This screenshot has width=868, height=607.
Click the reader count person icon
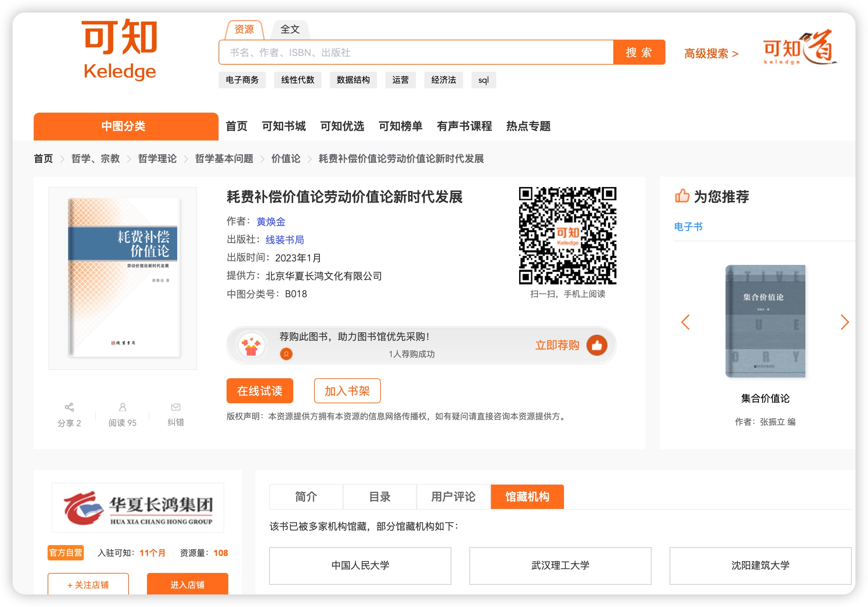123,407
